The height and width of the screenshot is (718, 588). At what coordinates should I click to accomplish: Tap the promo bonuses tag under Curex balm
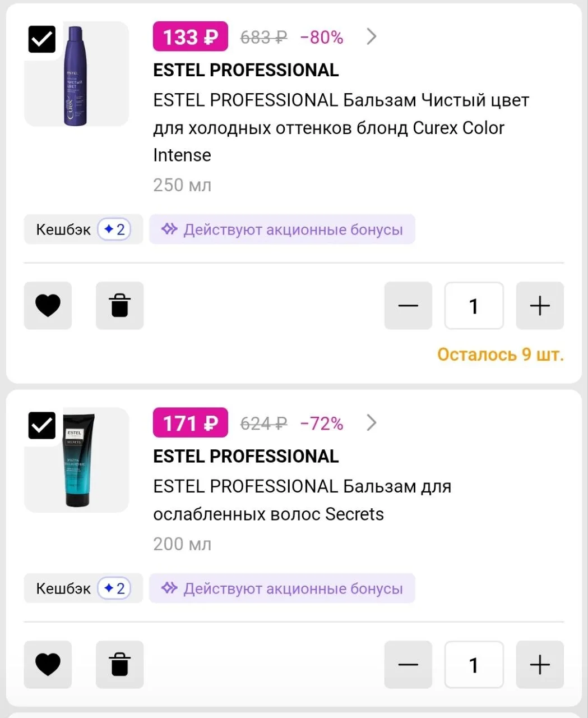point(282,229)
